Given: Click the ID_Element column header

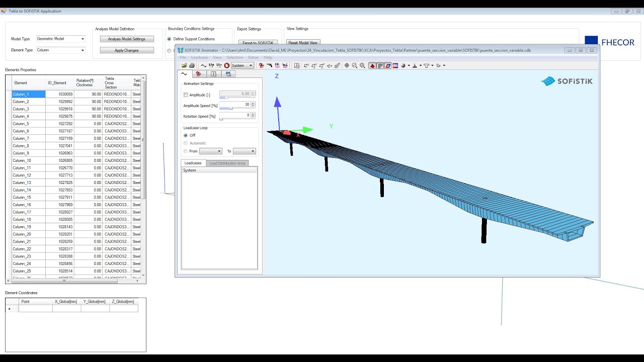Looking at the screenshot, I should pyautogui.click(x=59, y=83).
